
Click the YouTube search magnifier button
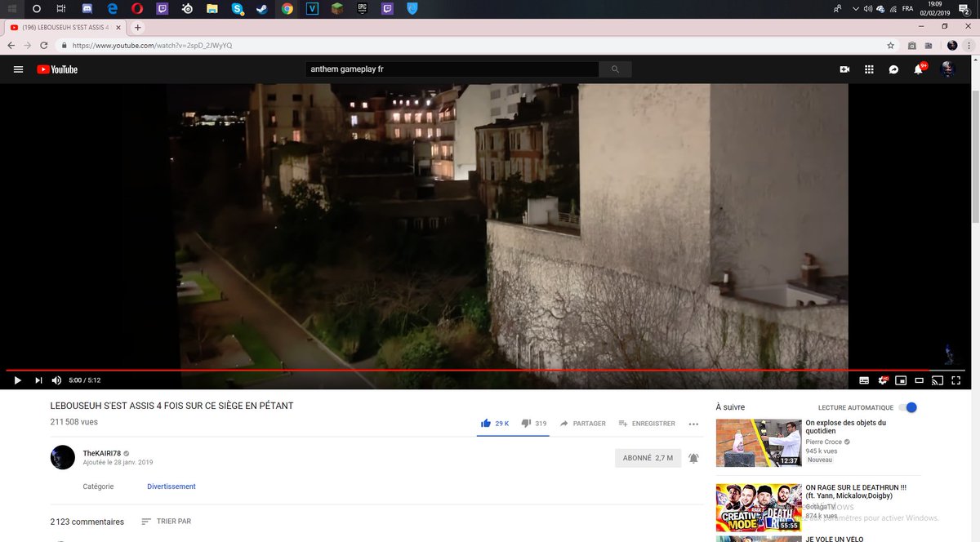615,69
